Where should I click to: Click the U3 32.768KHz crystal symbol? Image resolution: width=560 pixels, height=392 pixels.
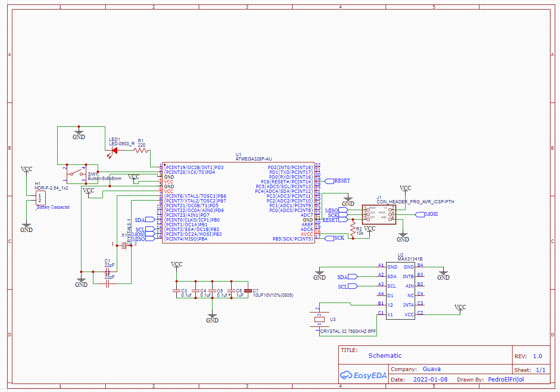(320, 319)
